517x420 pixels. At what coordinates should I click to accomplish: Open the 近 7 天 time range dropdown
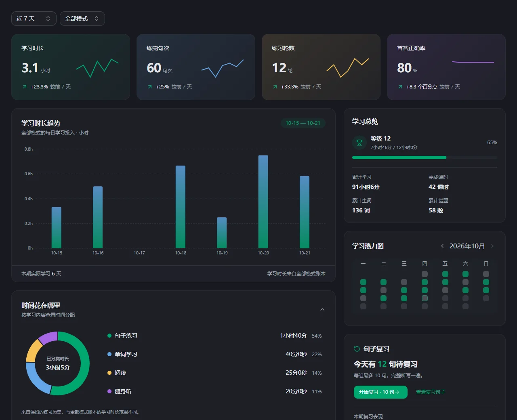click(x=34, y=19)
